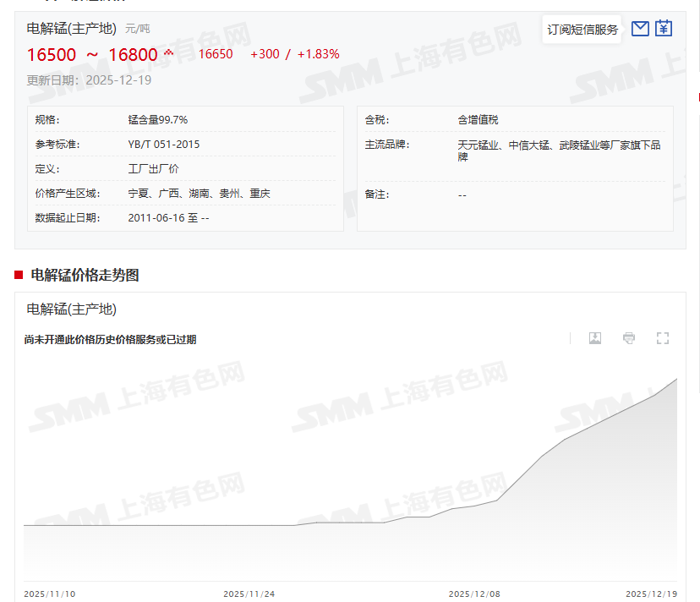Open the yuan calendar price icon
This screenshot has width=700, height=602.
664,29
